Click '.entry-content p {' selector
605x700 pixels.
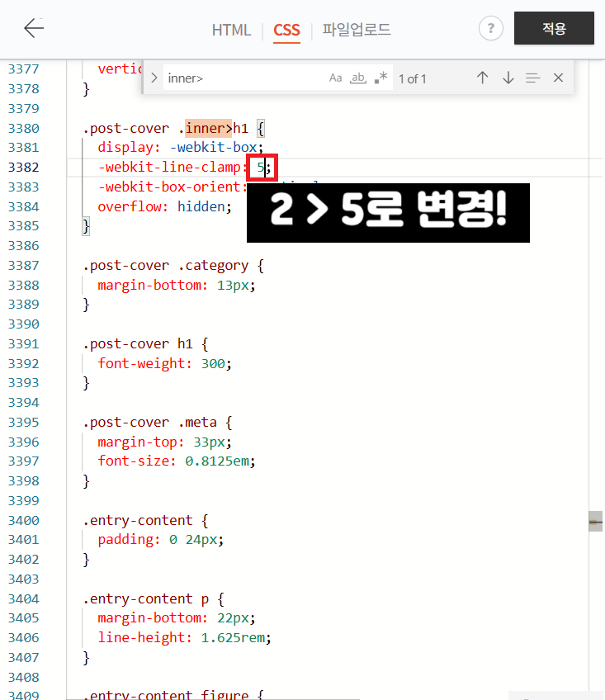[x=154, y=598]
